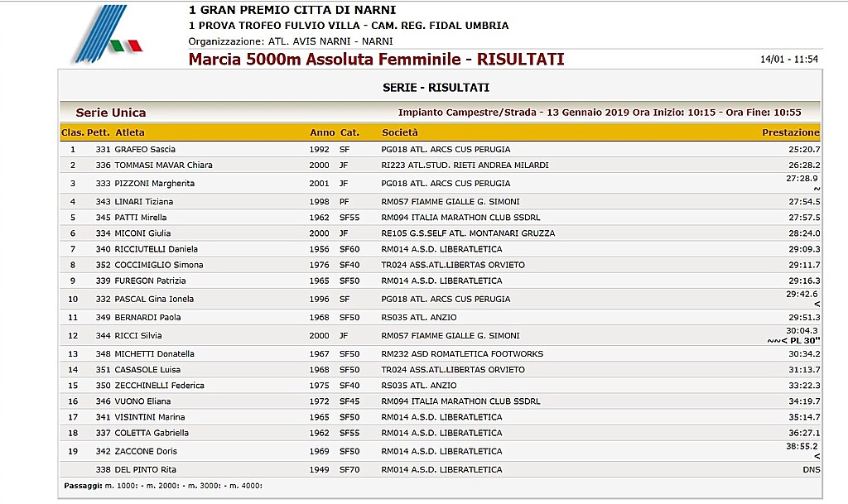Click birth year 1956
Image resolution: width=848 pixels, height=504 pixels.
tap(319, 249)
